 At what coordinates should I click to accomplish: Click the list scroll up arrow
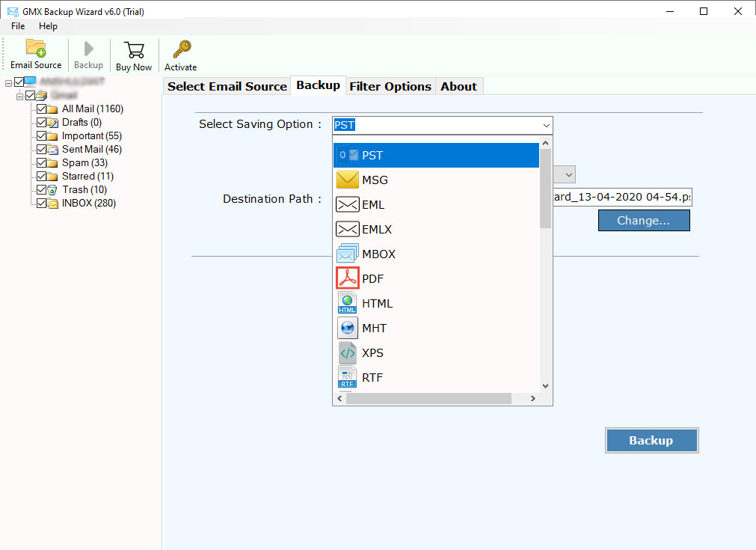point(545,143)
